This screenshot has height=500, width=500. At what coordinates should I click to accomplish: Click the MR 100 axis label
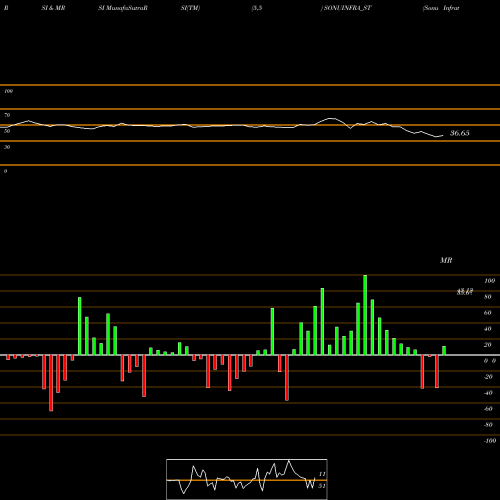point(489,281)
